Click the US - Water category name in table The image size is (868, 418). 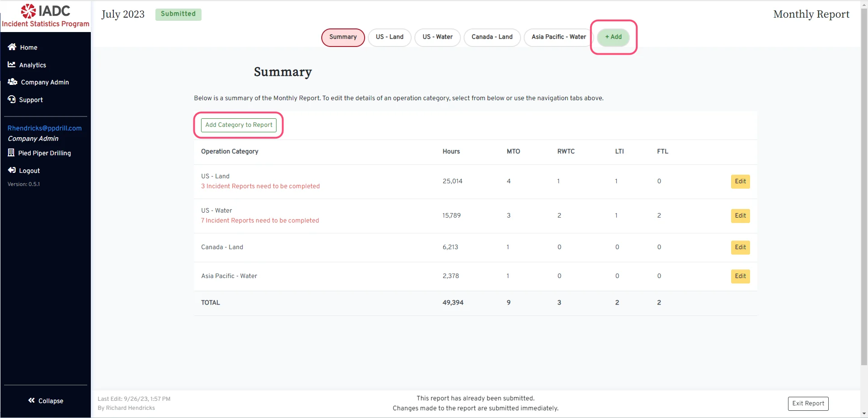216,211
